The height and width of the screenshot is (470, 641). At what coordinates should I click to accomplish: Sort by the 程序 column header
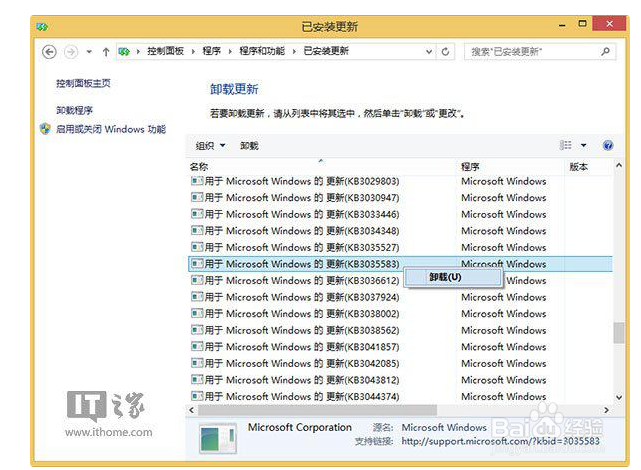coord(470,166)
